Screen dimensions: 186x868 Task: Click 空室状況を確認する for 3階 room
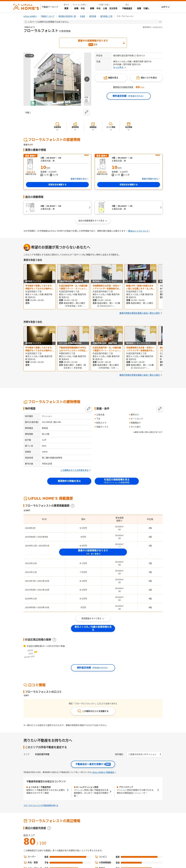pos(129,185)
